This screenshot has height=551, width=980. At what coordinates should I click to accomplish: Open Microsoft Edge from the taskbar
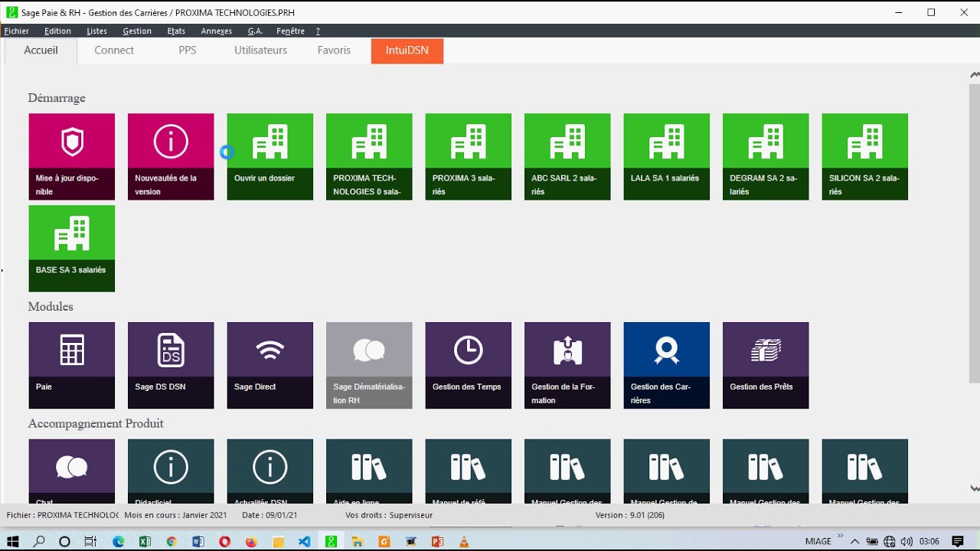[x=118, y=541]
